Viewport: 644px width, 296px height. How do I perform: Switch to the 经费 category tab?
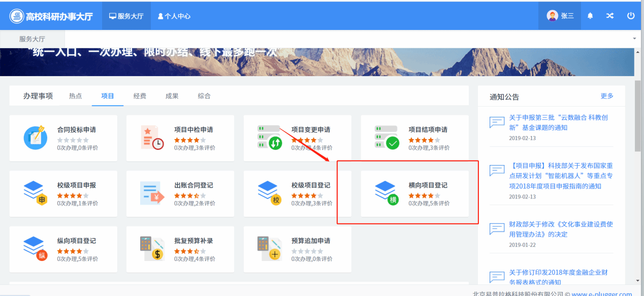click(x=140, y=96)
